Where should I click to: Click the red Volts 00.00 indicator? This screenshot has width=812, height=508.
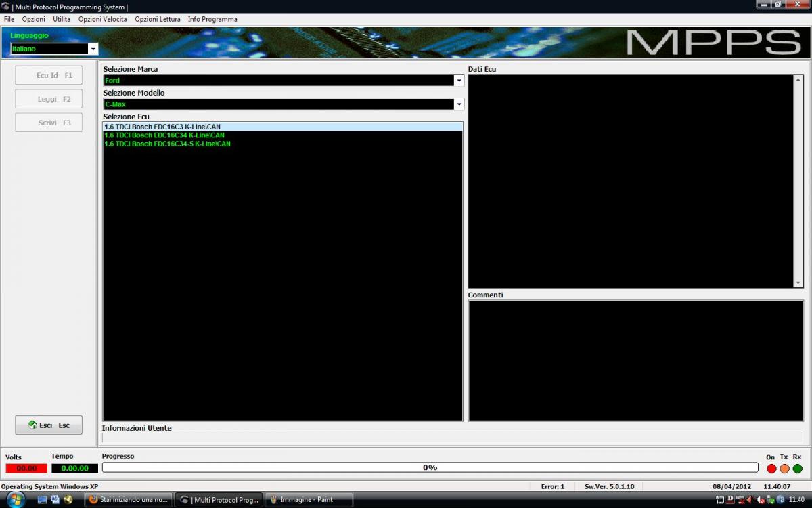(x=26, y=468)
